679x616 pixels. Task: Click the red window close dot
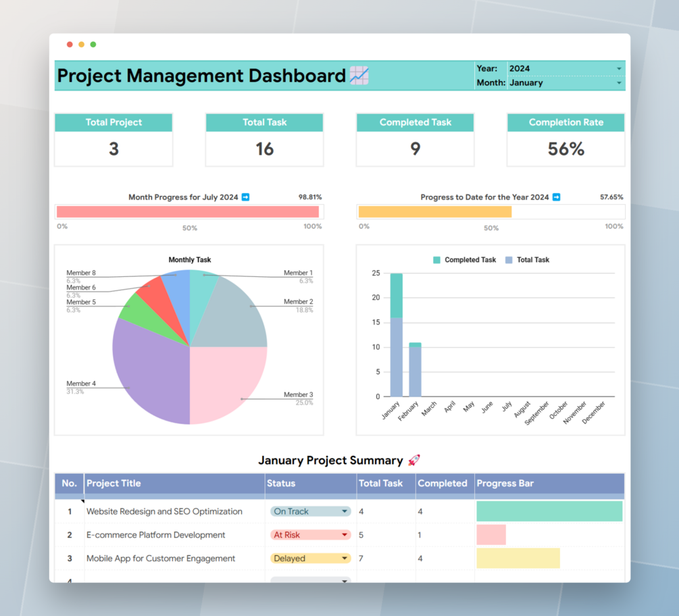coord(70,44)
